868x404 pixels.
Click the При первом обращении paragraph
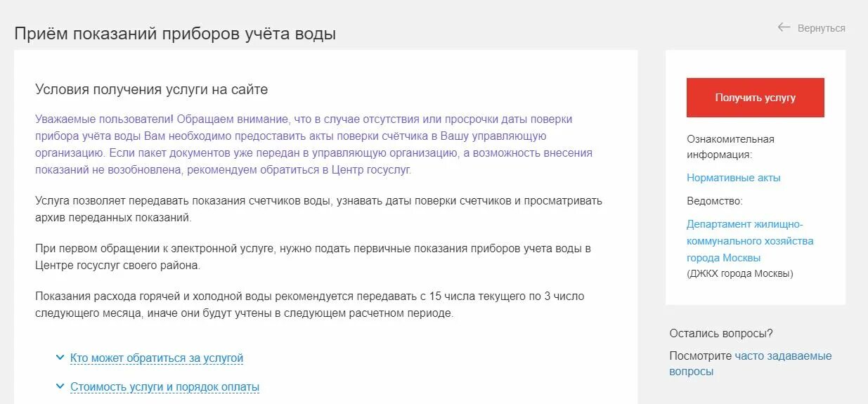(313, 257)
